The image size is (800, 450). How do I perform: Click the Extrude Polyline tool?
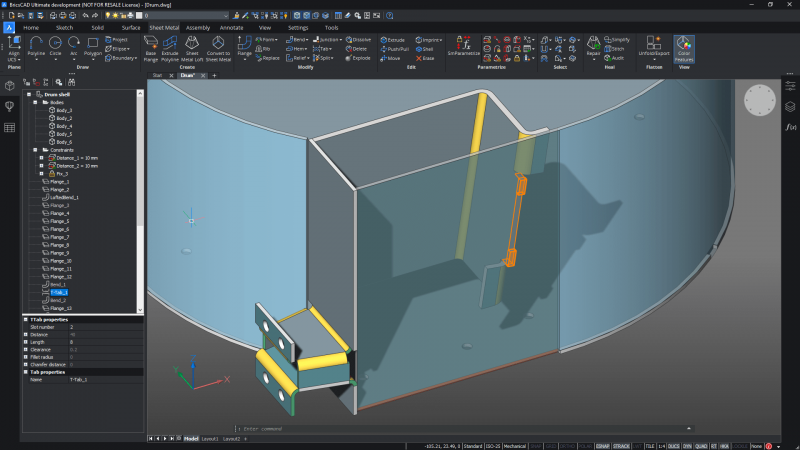(x=170, y=46)
